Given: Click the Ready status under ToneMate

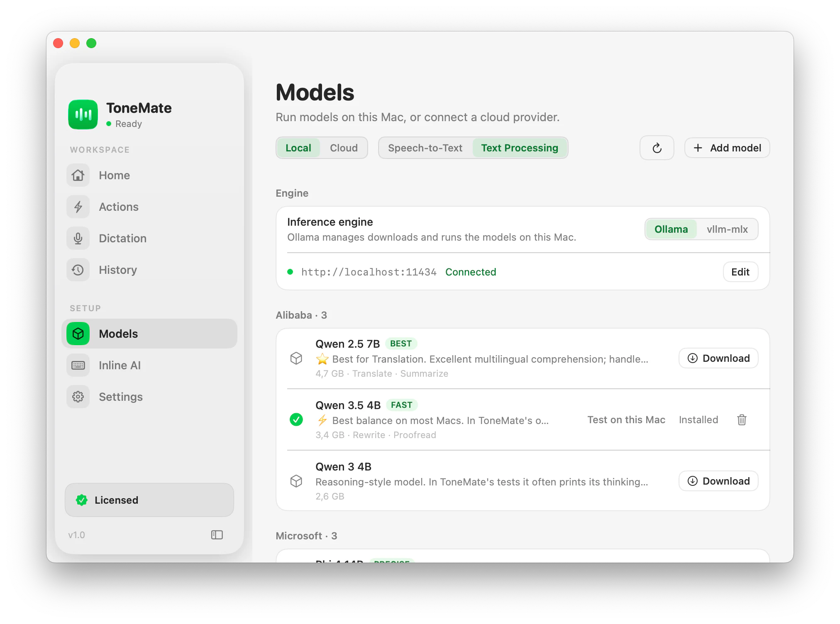Looking at the screenshot, I should click(128, 124).
